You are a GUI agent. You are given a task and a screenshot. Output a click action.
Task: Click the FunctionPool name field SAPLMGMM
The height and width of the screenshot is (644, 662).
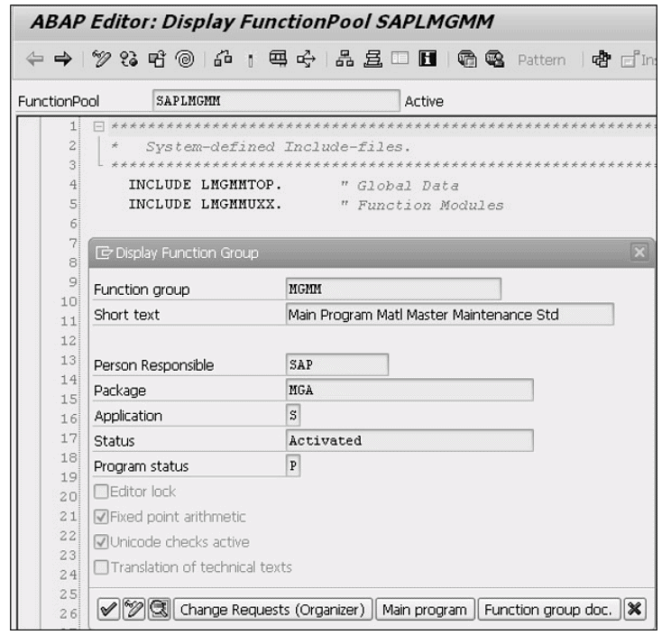pyautogui.click(x=276, y=101)
